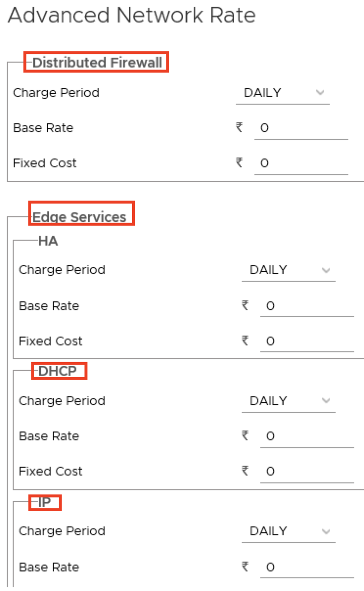
Task: Focus the HA Base Rate input
Action: click(x=306, y=306)
